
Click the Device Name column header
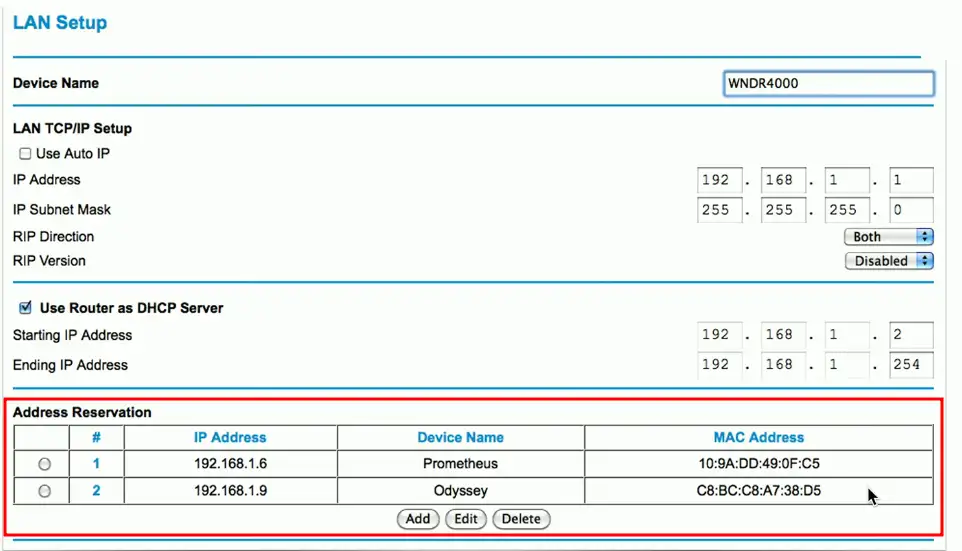click(x=460, y=437)
